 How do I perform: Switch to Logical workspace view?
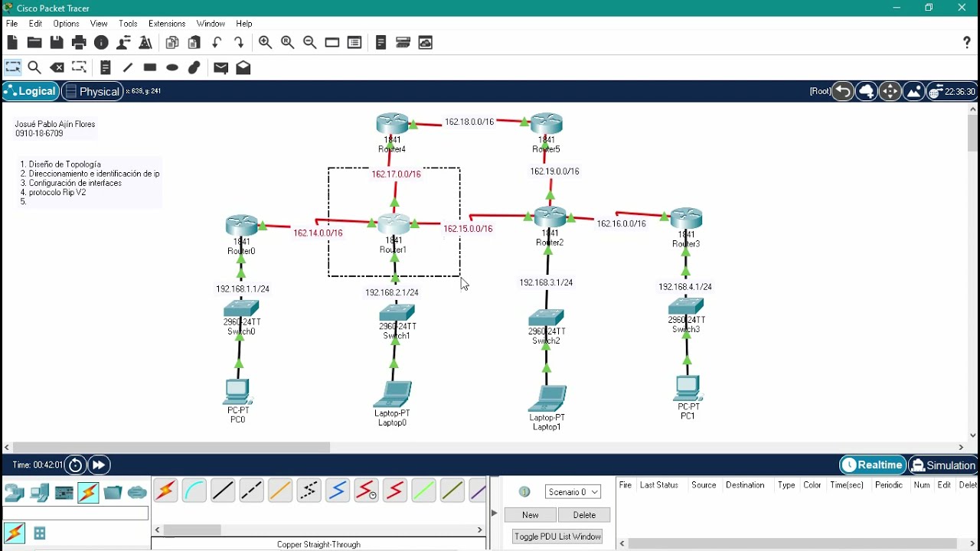[x=31, y=91]
